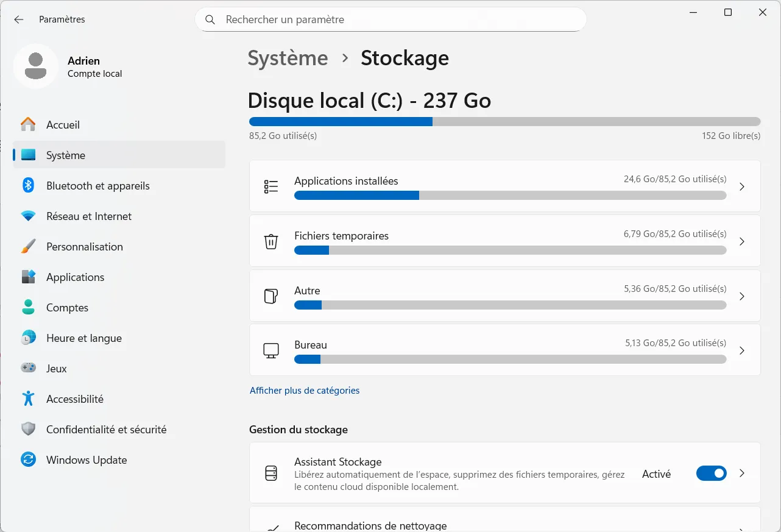
Task: Click the Afficher plus de catégories link
Action: [x=305, y=391]
